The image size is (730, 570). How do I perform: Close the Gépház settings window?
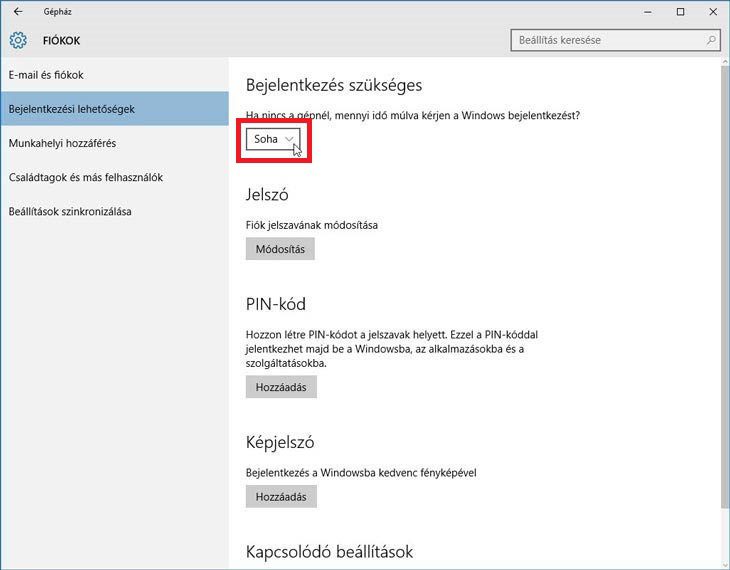pos(711,12)
